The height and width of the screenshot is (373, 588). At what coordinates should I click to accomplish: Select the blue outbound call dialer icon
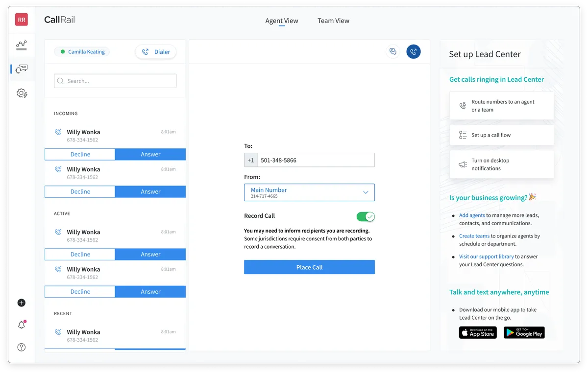(x=414, y=51)
